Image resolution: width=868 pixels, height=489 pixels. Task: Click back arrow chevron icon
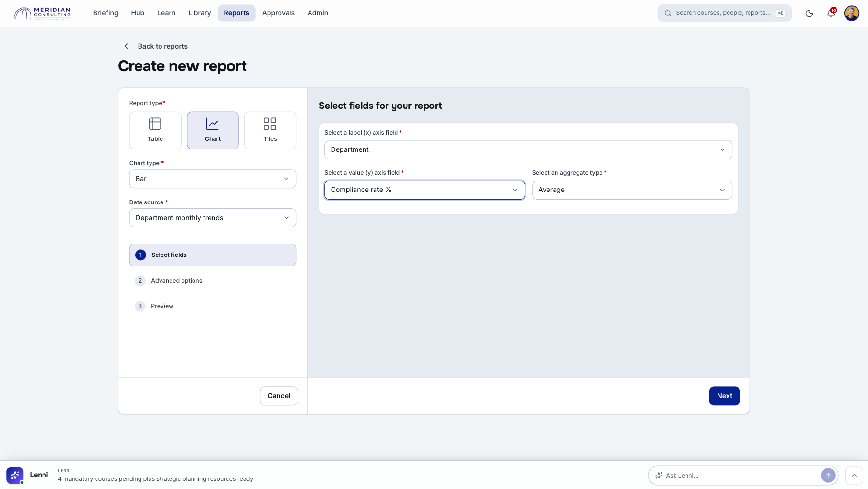(126, 46)
